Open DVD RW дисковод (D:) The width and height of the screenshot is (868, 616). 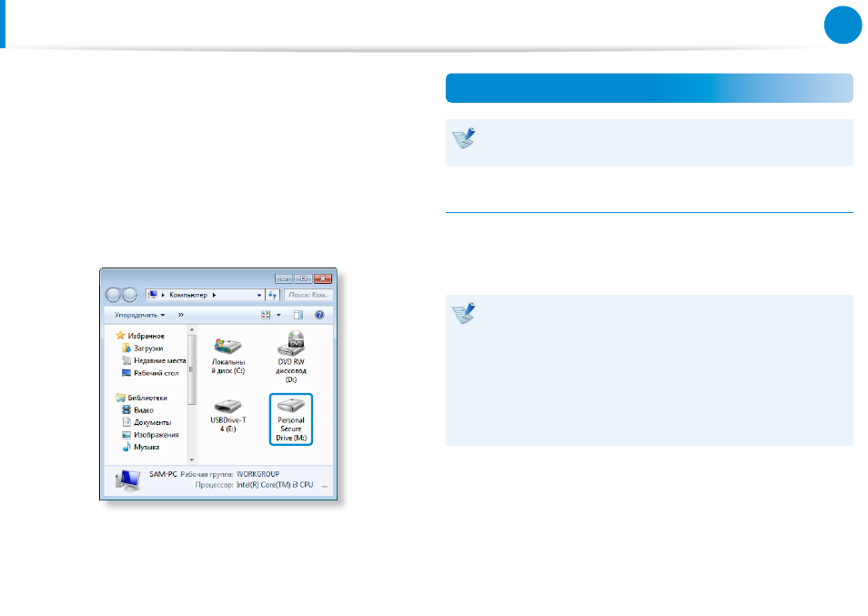[291, 357]
